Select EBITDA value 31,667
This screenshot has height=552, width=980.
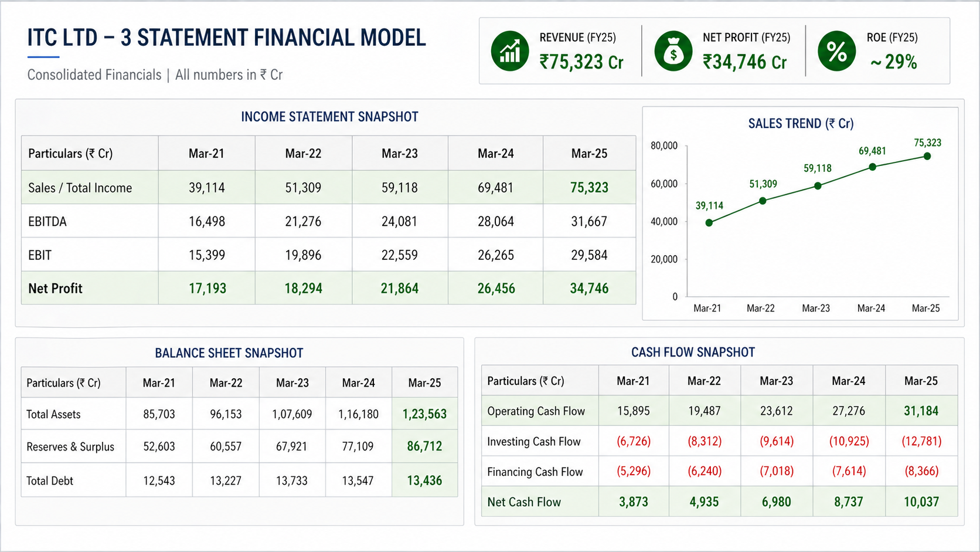tap(589, 222)
